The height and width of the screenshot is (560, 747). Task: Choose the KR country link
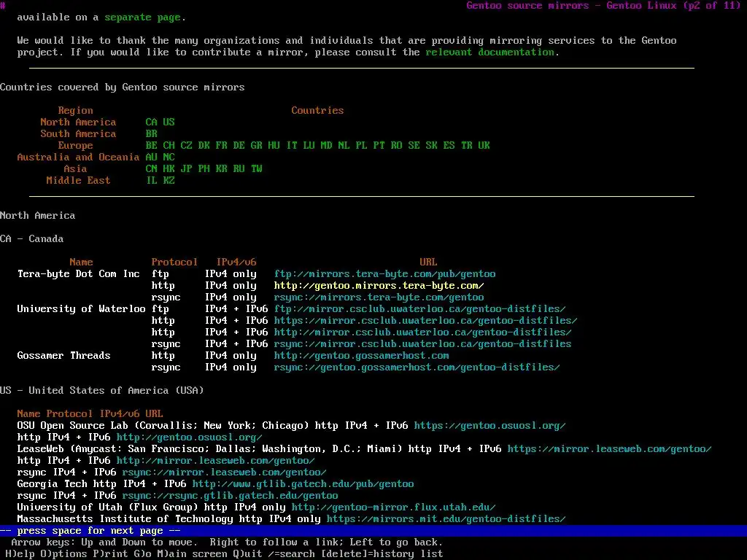[x=222, y=169]
